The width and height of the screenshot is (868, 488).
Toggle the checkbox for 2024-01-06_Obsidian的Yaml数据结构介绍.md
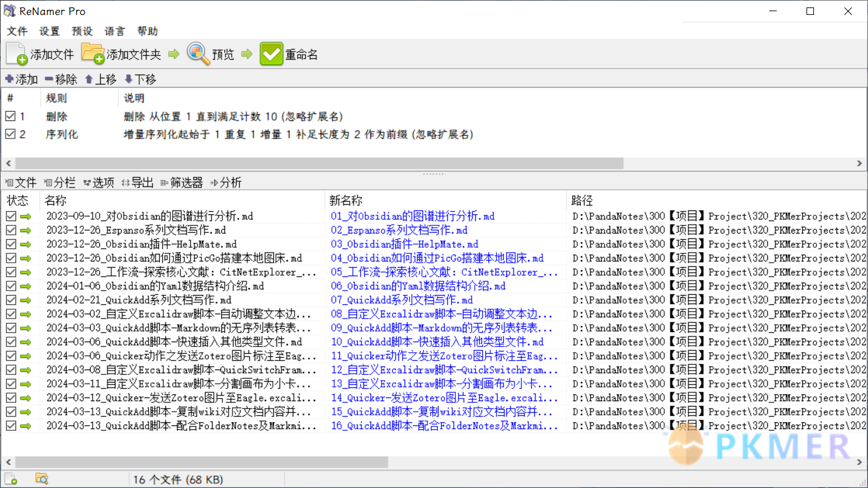(11, 286)
